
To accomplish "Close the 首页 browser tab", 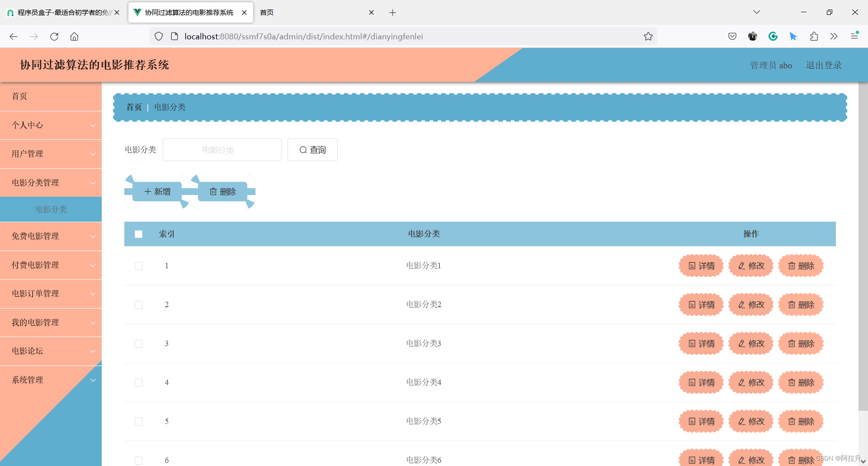I will click(x=371, y=13).
